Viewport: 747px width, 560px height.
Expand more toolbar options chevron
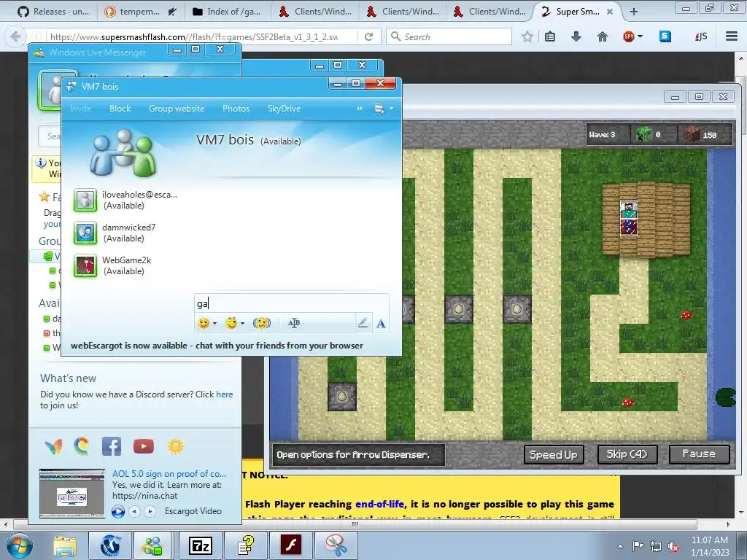coord(359,109)
